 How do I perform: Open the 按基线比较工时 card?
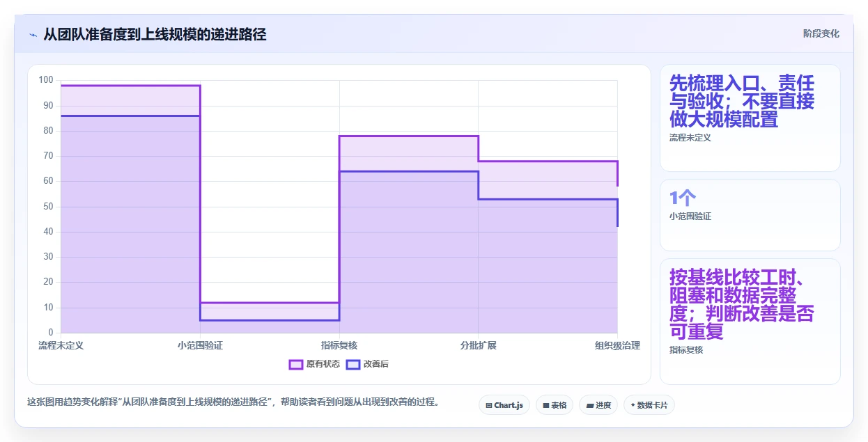click(x=750, y=321)
